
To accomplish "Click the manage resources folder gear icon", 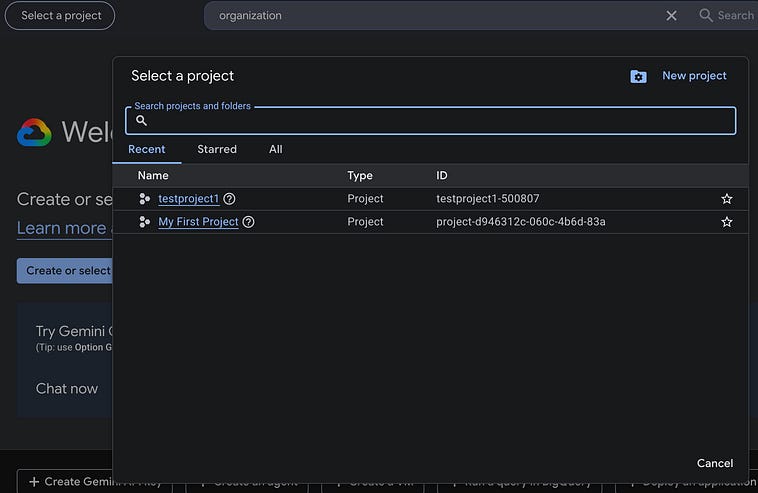I will click(x=638, y=76).
